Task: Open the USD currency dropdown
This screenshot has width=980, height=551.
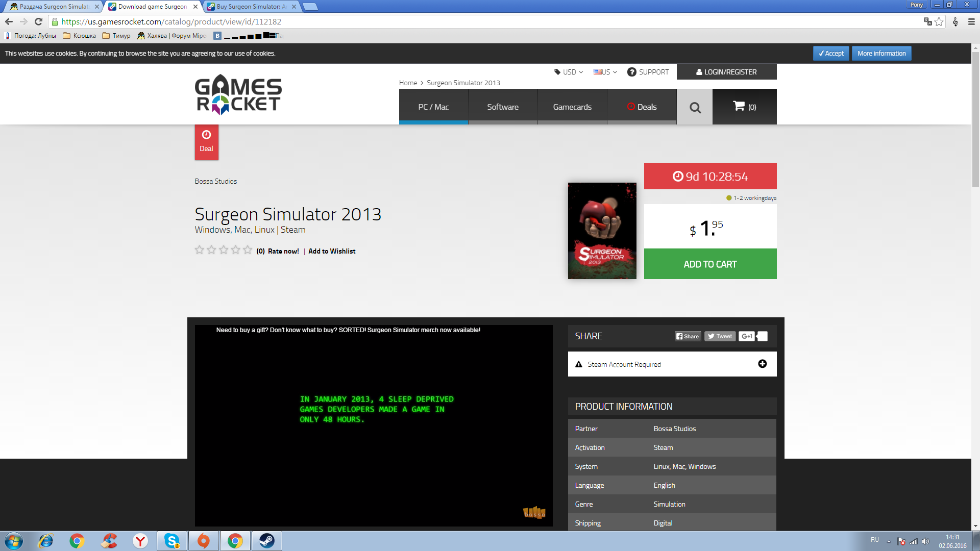Action: point(569,72)
